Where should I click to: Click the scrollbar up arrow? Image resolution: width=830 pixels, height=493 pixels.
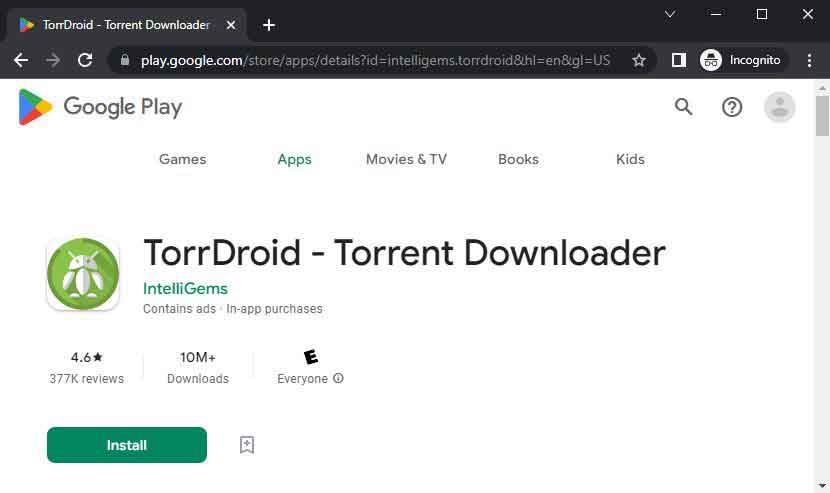click(822, 87)
